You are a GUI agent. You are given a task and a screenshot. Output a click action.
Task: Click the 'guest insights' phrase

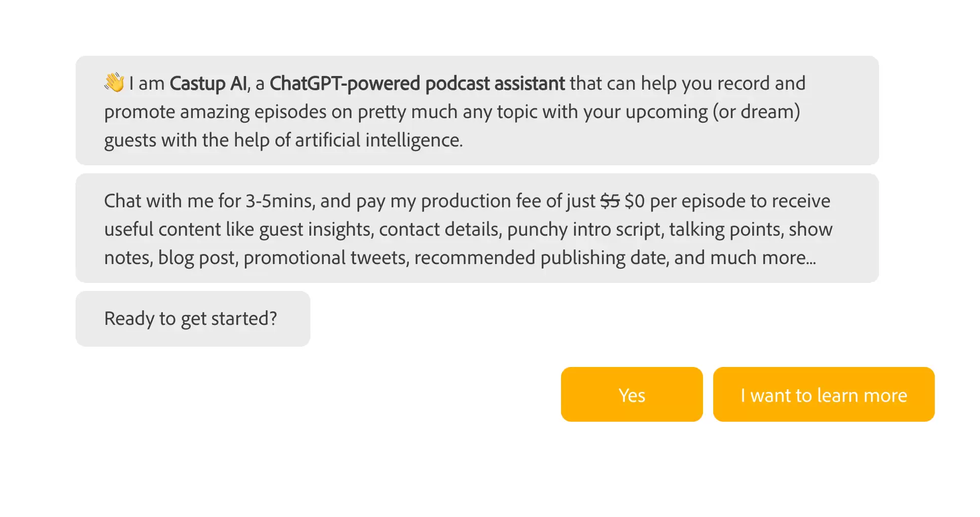[317, 230]
